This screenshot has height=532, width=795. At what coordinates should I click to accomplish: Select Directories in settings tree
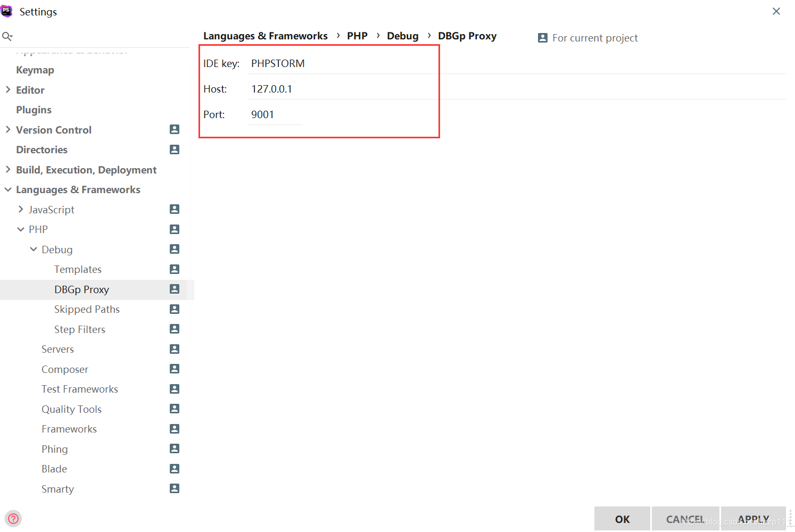[42, 150]
